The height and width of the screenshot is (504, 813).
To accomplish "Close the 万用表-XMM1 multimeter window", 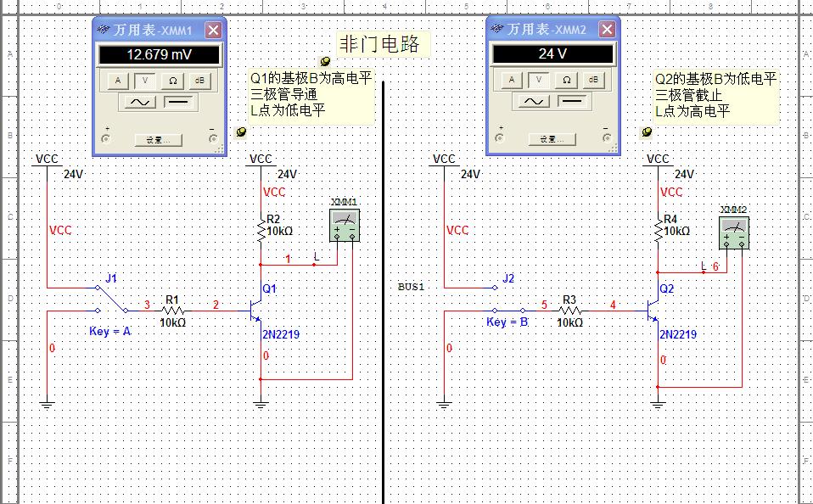I will 213,31.
